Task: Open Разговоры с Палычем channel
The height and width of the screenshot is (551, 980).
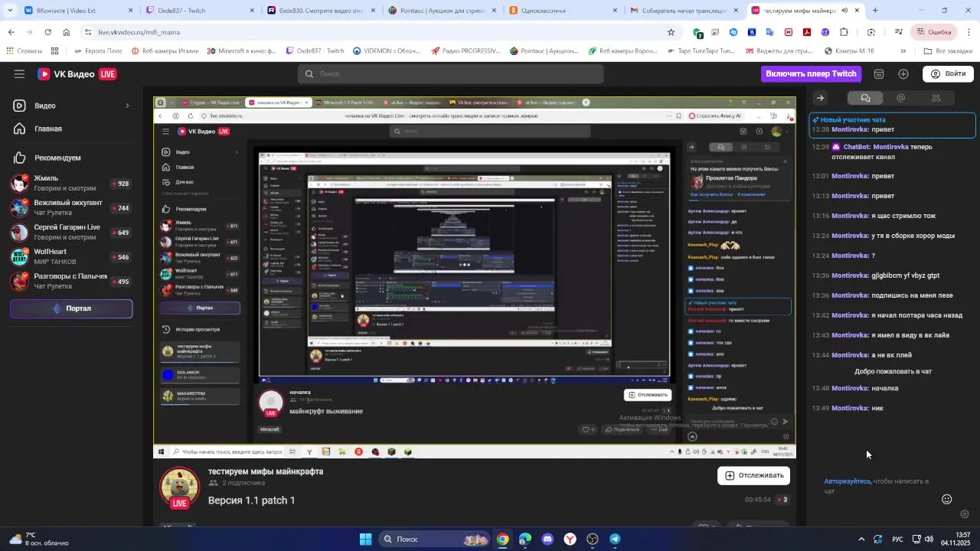Action: pos(71,282)
